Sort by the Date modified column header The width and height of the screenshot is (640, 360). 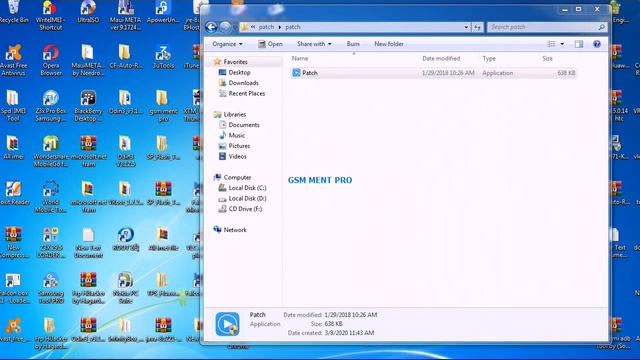[441, 58]
